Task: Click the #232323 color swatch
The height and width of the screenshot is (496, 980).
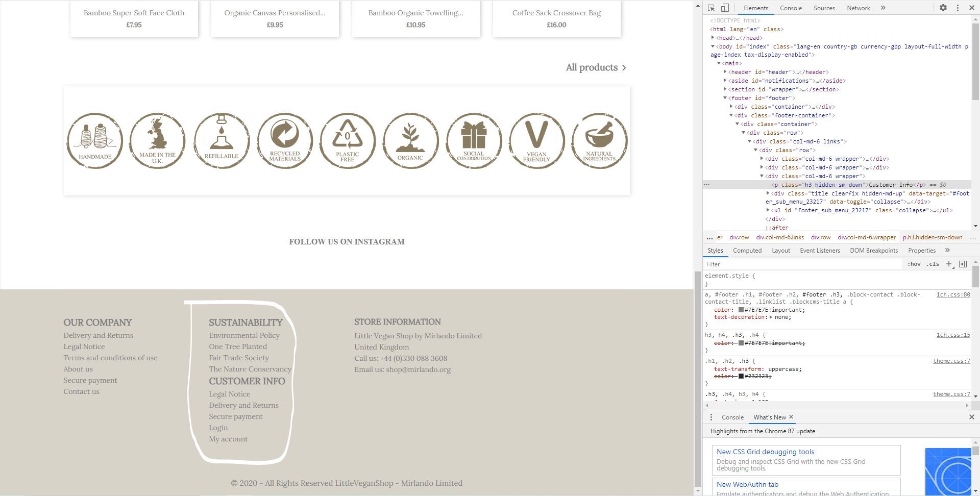Action: point(741,376)
